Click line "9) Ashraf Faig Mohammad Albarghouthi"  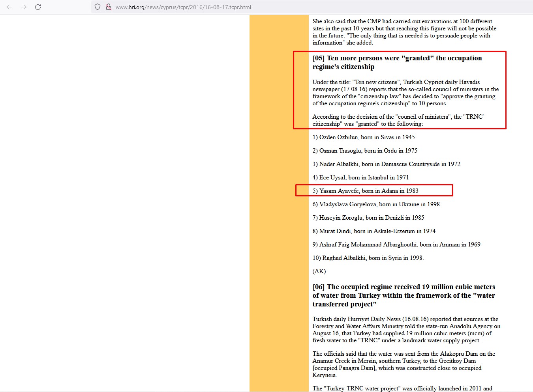click(396, 245)
